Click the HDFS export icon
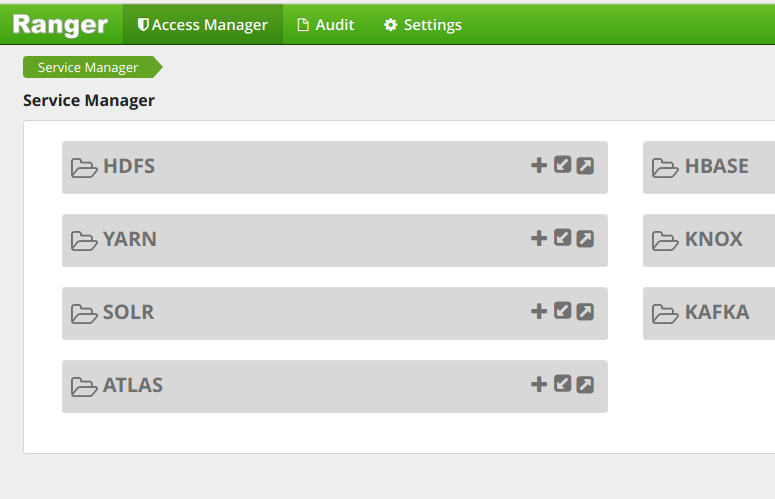This screenshot has height=499, width=775. tap(585, 165)
